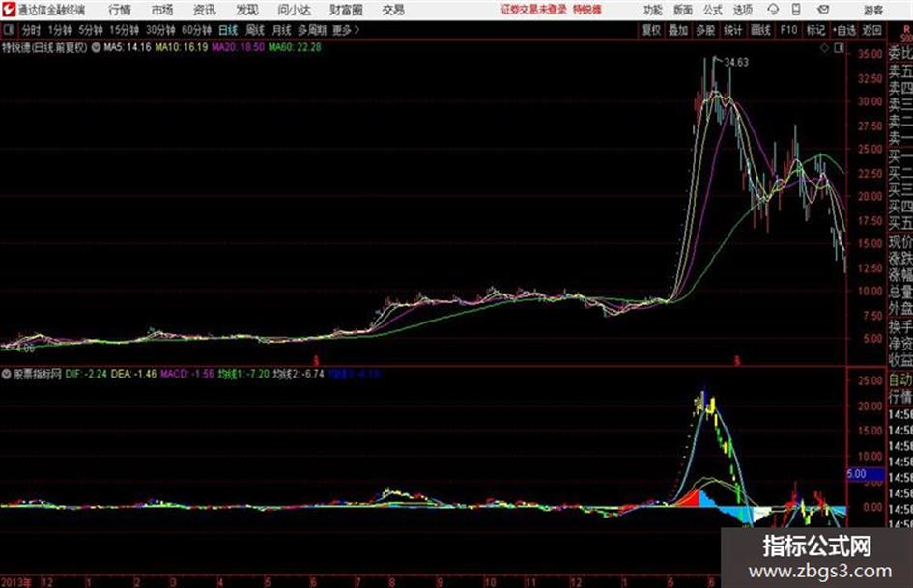Image resolution: width=913 pixels, height=588 pixels.
Task: Open the 发现 menu
Action: click(247, 10)
